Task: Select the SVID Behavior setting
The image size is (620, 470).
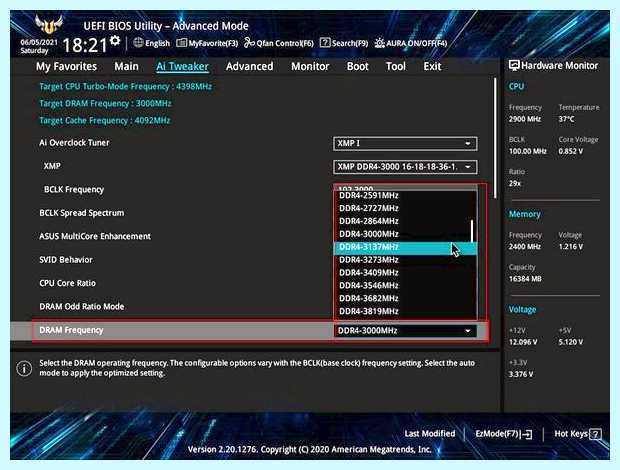Action: tap(66, 260)
